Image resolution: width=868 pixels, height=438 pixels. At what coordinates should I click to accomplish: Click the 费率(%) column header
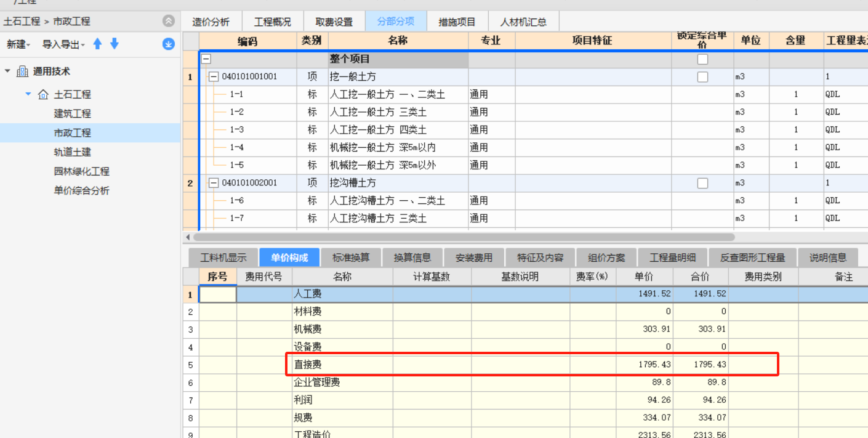592,277
